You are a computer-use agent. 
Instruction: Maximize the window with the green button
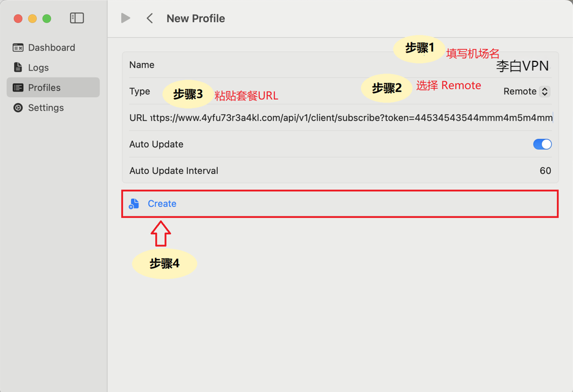pyautogui.click(x=47, y=18)
